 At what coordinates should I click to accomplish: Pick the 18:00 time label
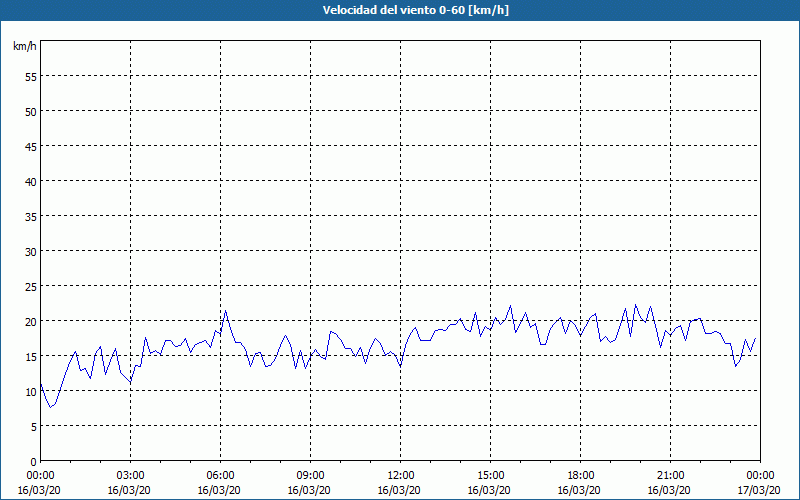580,475
